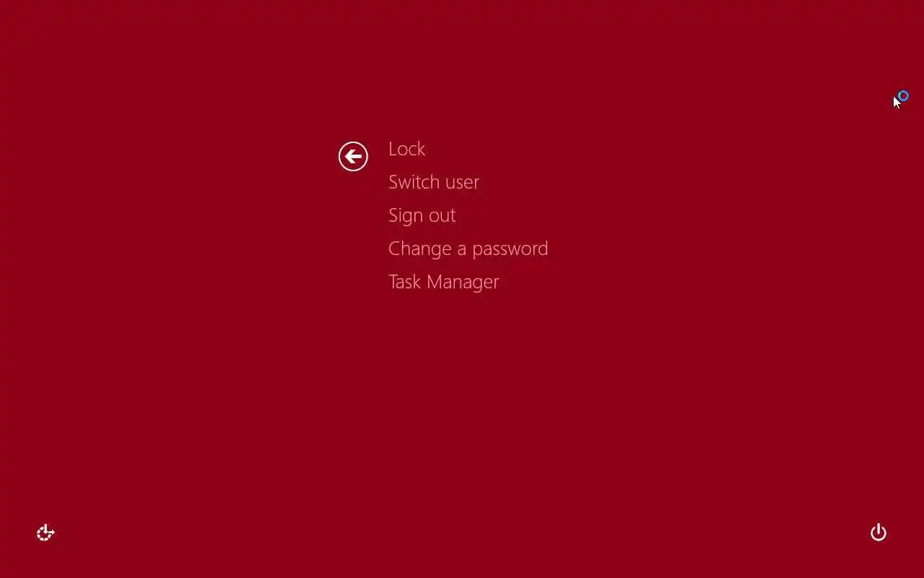Click the Lock text at the top of the list

(x=406, y=149)
